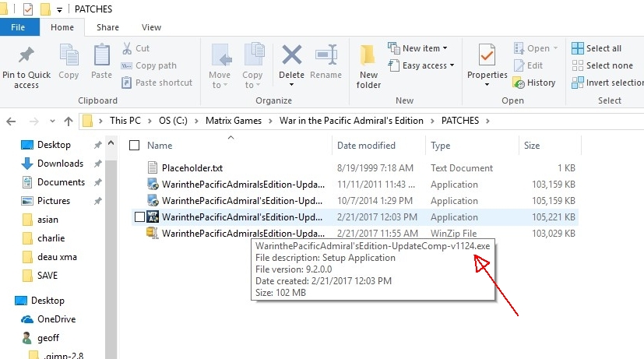Toggle the select-all checkbox beside Name
Screen dimensions: 644x359
tap(134, 146)
